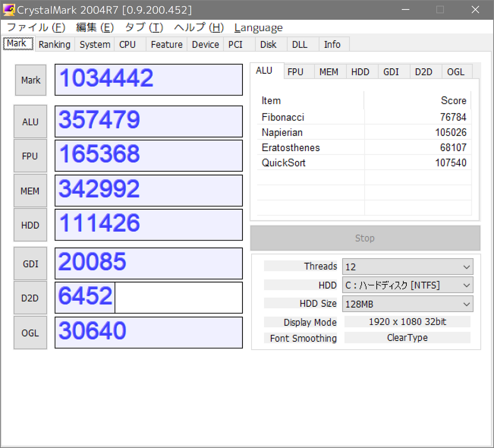Image resolution: width=494 pixels, height=448 pixels.
Task: Click the HDD score 111426
Action: click(149, 225)
